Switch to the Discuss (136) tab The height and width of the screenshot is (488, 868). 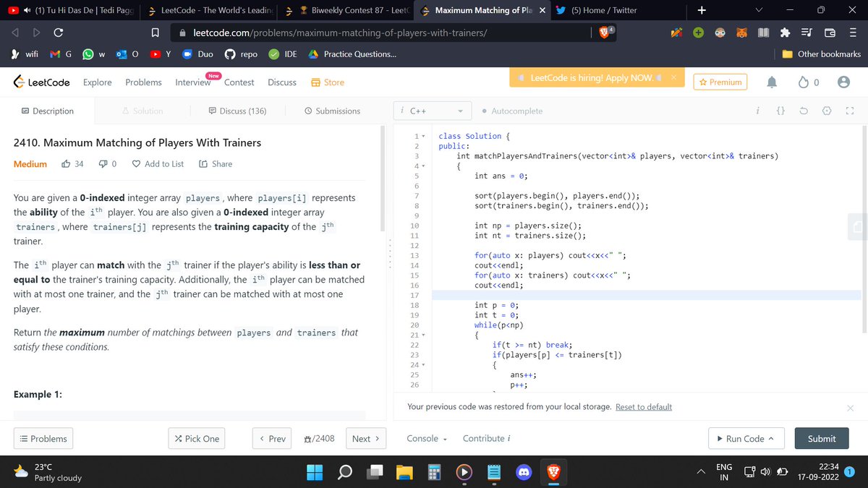[x=237, y=111]
